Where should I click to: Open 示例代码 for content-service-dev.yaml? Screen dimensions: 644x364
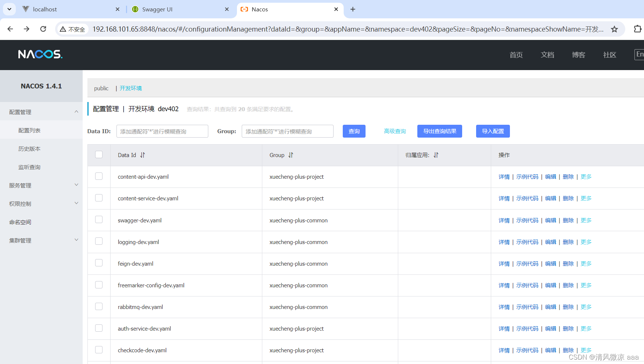(527, 199)
